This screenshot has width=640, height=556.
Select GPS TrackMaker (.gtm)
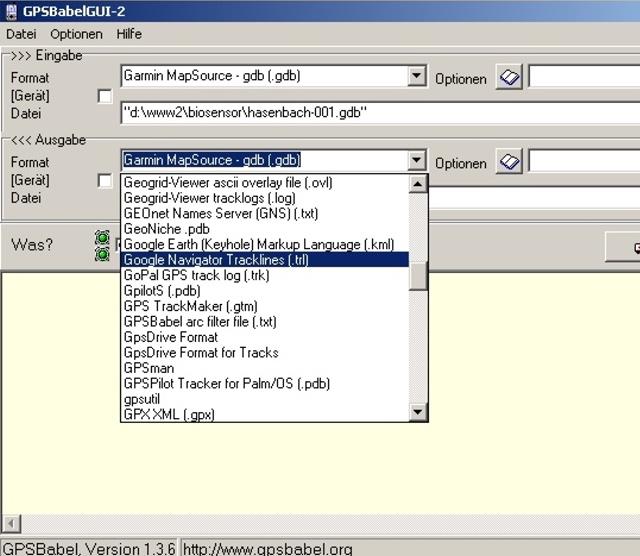point(265,306)
